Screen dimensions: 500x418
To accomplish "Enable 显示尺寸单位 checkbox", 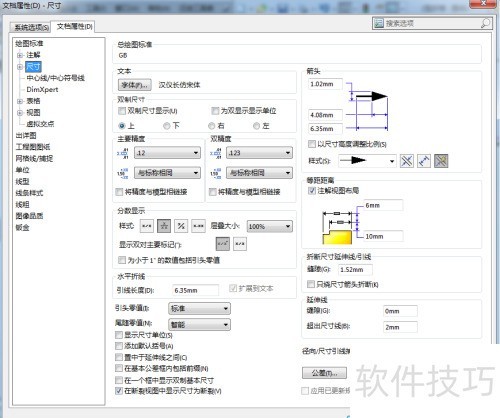I will coord(119,335).
